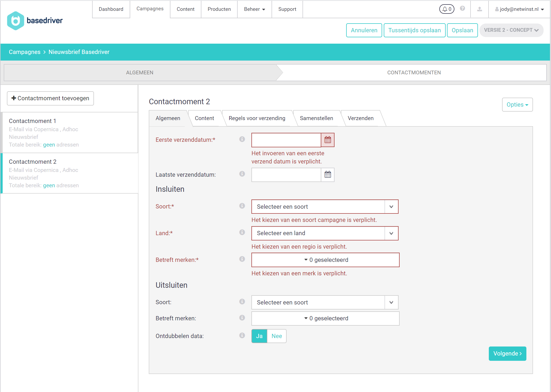The width and height of the screenshot is (551, 392).
Task: Switch to Samenstellen tab
Action: click(x=317, y=118)
